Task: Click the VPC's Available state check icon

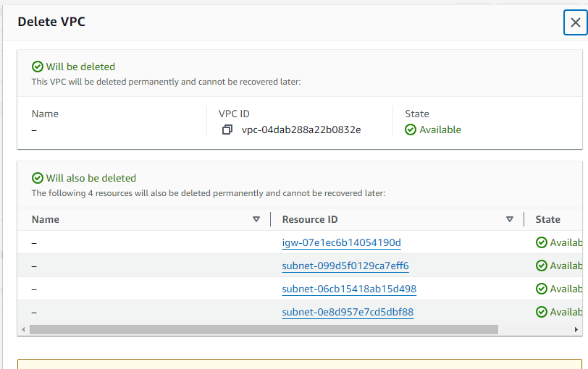Action: click(x=411, y=130)
